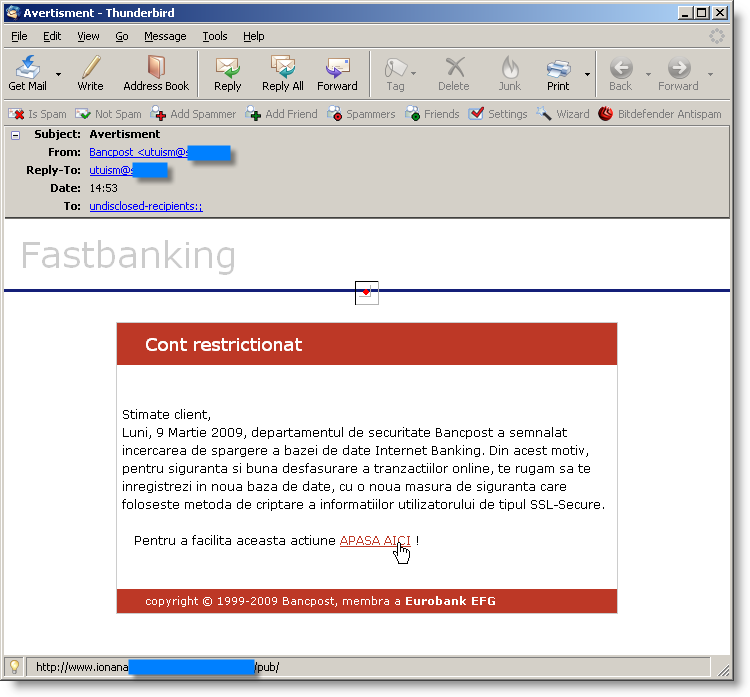Image resolution: width=750 pixels, height=697 pixels.
Task: Click the status bar URL text
Action: (157, 667)
